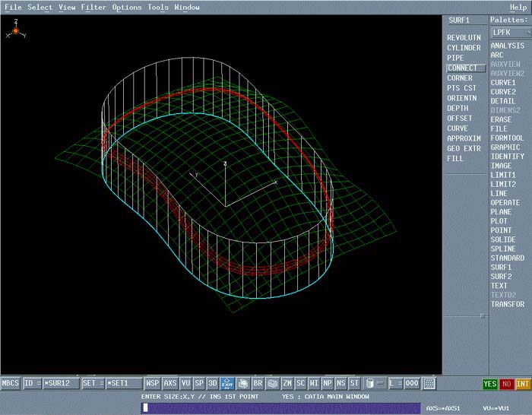Image resolution: width=532 pixels, height=415 pixels.
Task: Click the WSP workspace button
Action: point(153,384)
